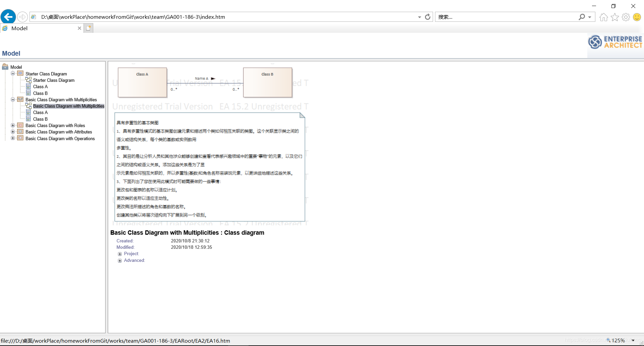Click the Created date value 2020/10/8
Viewport: 644px width, 346px height.
click(x=190, y=241)
